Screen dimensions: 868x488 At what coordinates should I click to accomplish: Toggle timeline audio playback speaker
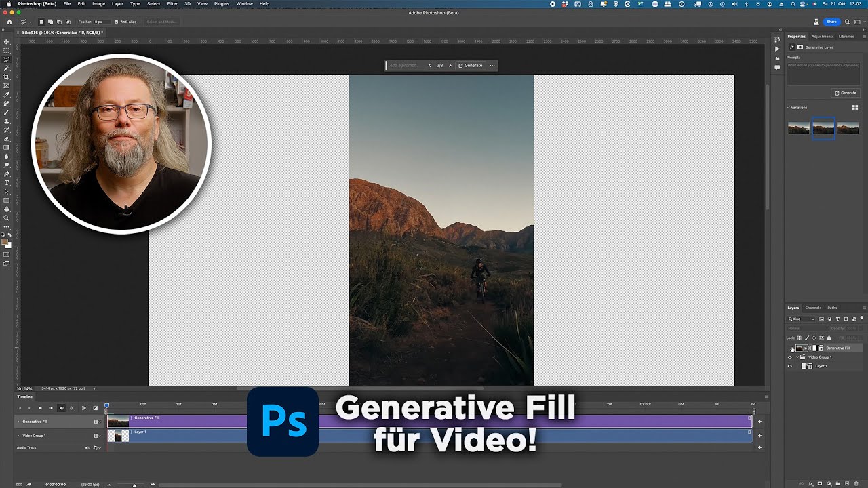tap(61, 408)
